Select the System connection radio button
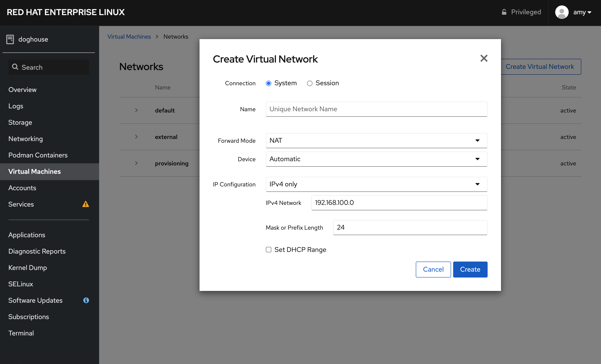 [x=268, y=83]
